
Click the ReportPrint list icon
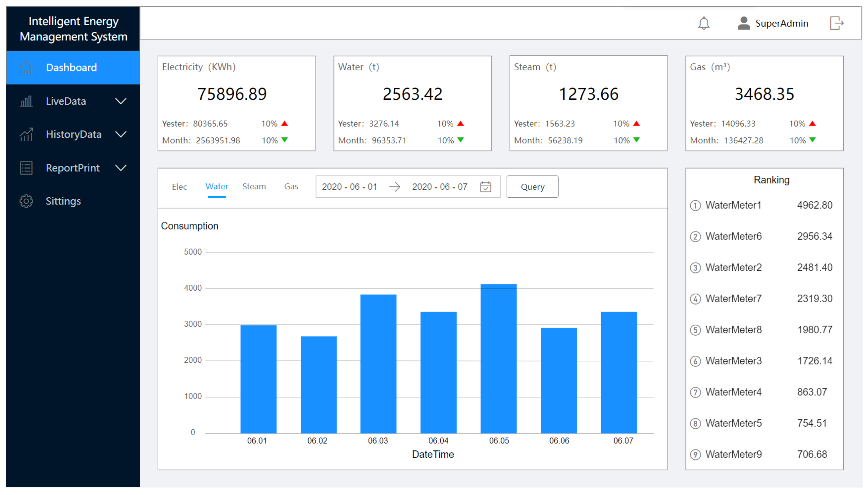[x=26, y=168]
